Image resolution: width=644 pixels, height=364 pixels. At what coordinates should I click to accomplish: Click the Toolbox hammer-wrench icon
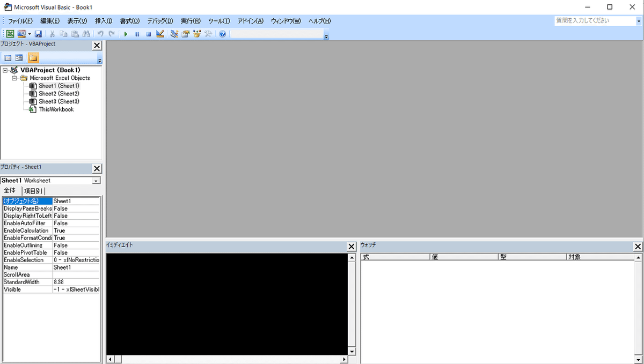(208, 34)
